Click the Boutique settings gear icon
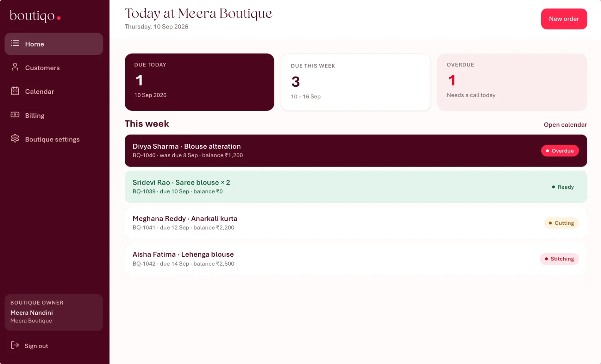The image size is (601, 364). 15,138
